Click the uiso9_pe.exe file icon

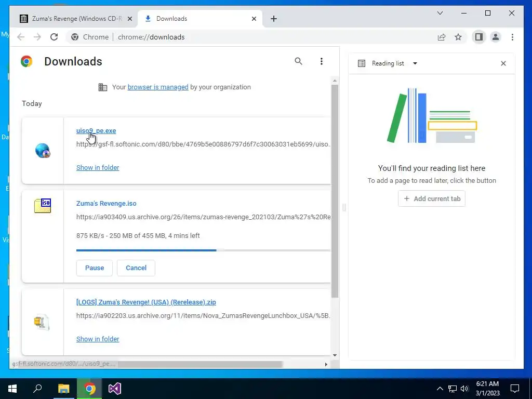(x=43, y=151)
